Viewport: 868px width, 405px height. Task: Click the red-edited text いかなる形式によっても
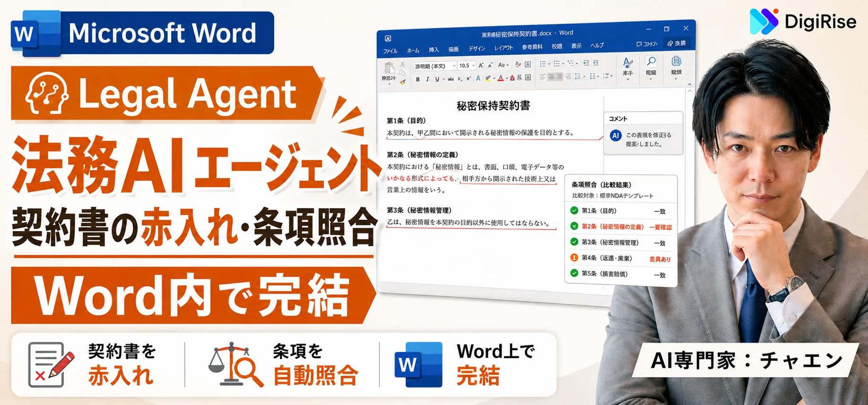(x=421, y=178)
